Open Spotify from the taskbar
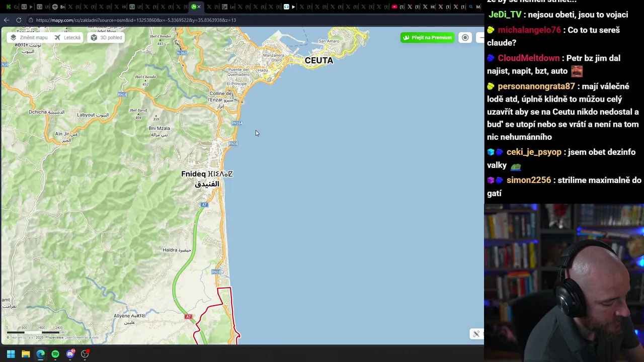The height and width of the screenshot is (362, 644). click(x=55, y=354)
